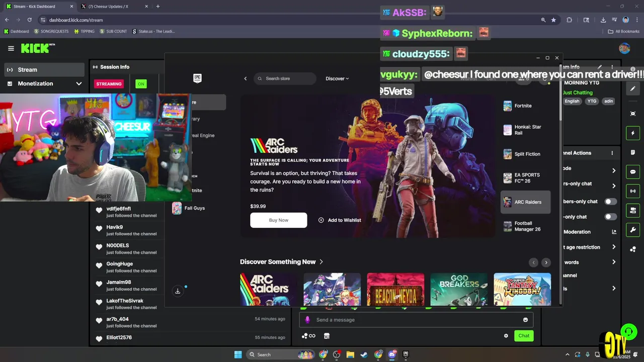Click the document icon in right toolbar
The image size is (644, 362).
pyautogui.click(x=633, y=152)
